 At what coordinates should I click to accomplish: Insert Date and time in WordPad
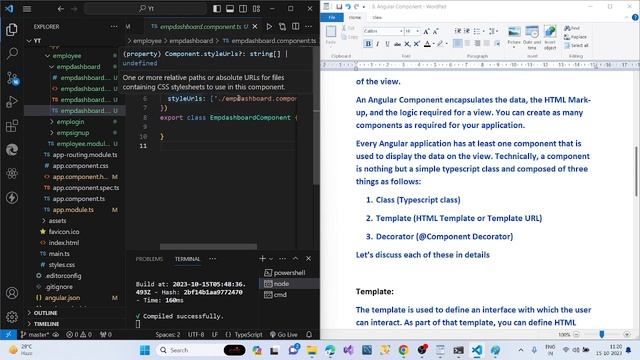click(x=532, y=38)
